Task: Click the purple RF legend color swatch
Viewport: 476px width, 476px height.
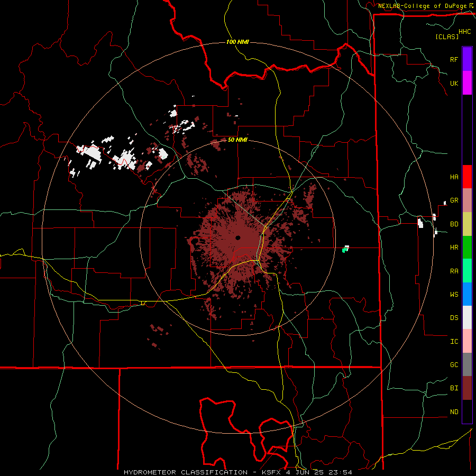Action: tap(467, 59)
